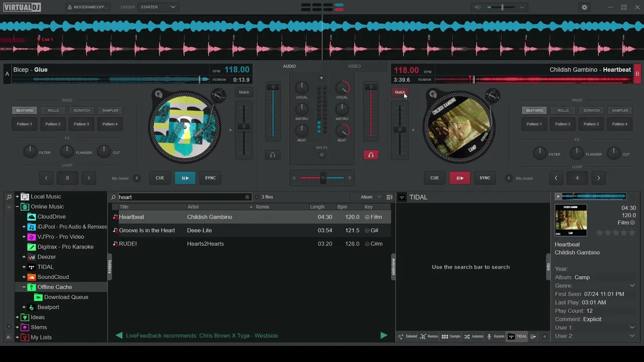Switch mixer to VIDEO tab
Image resolution: width=644 pixels, height=362 pixels.
[x=354, y=66]
